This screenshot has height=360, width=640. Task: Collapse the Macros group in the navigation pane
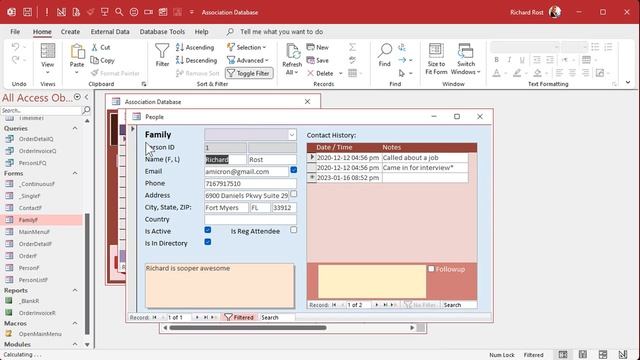[75, 323]
